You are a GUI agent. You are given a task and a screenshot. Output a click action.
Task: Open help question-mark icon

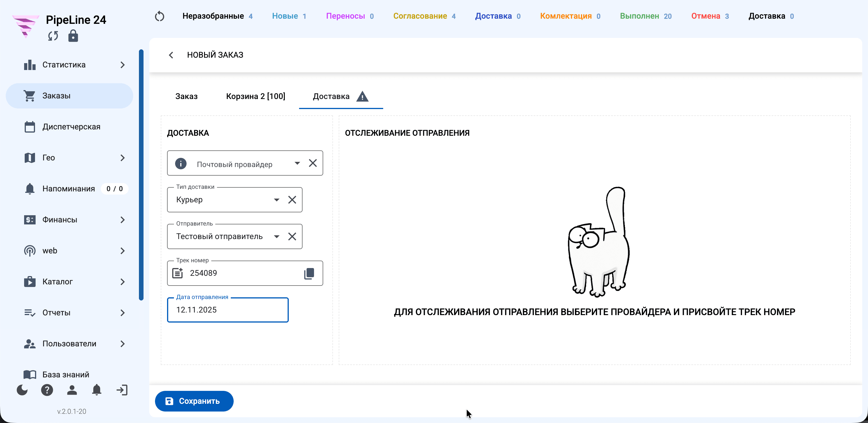coord(47,390)
